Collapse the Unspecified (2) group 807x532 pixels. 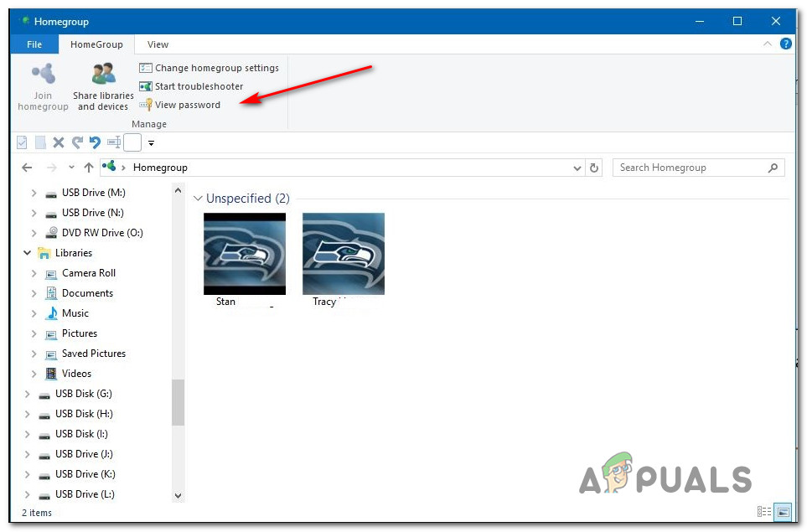198,199
